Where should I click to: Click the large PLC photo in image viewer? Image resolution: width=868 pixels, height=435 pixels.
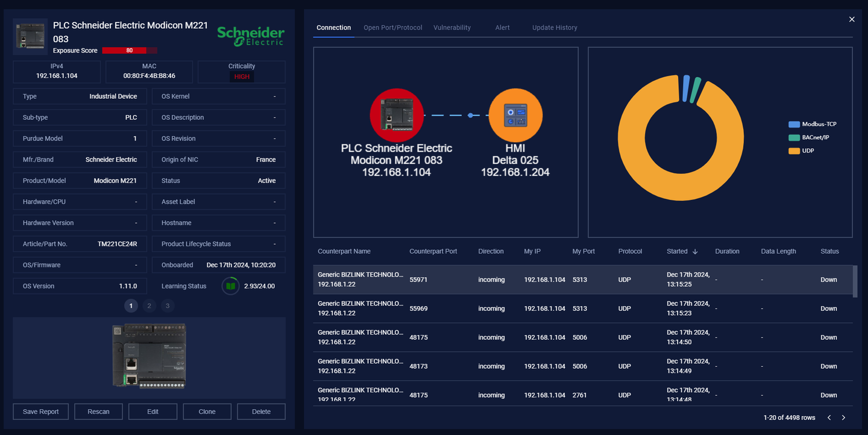[149, 356]
